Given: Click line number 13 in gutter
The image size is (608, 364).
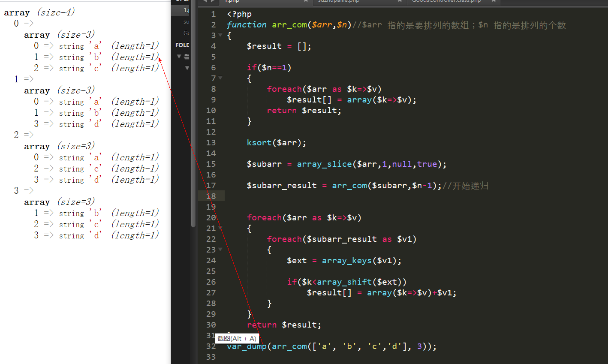Looking at the screenshot, I should point(211,143).
